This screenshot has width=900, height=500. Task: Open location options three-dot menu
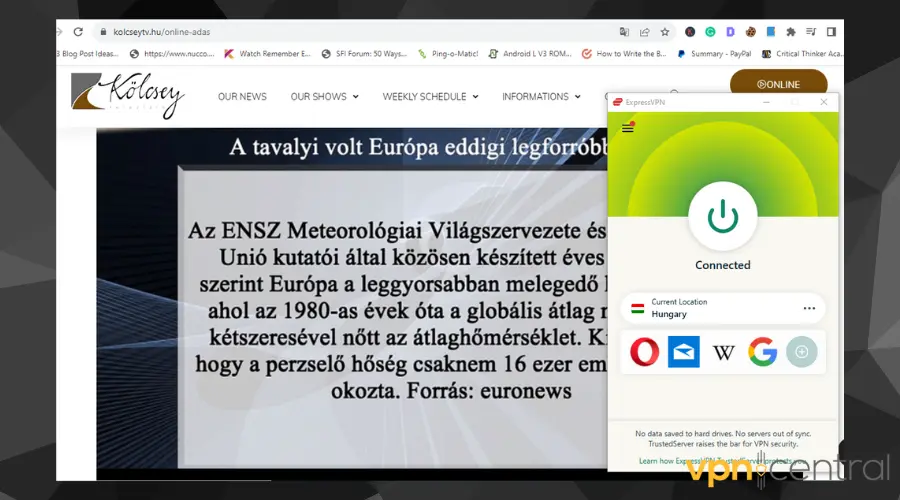point(809,308)
